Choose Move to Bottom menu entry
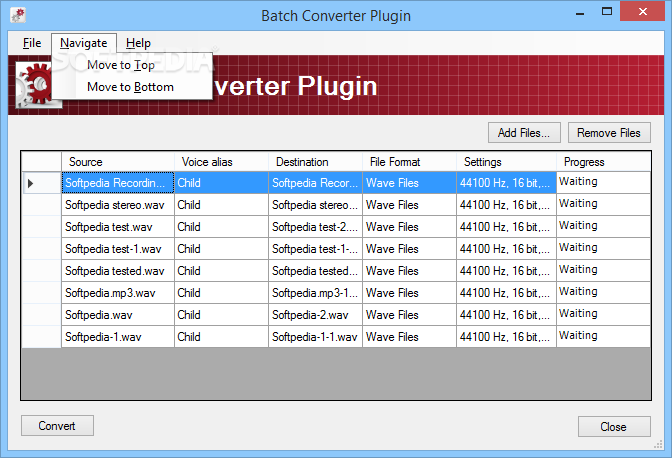The image size is (672, 458). (130, 87)
